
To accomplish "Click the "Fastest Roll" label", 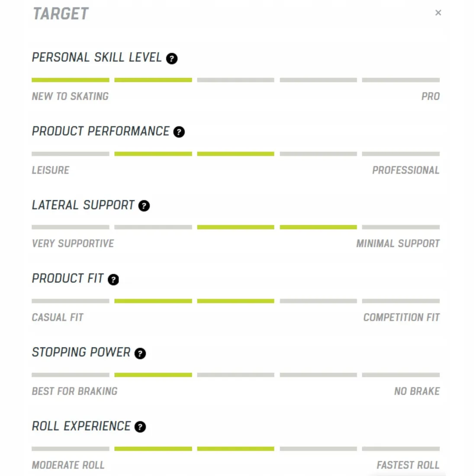I will 408,465.
